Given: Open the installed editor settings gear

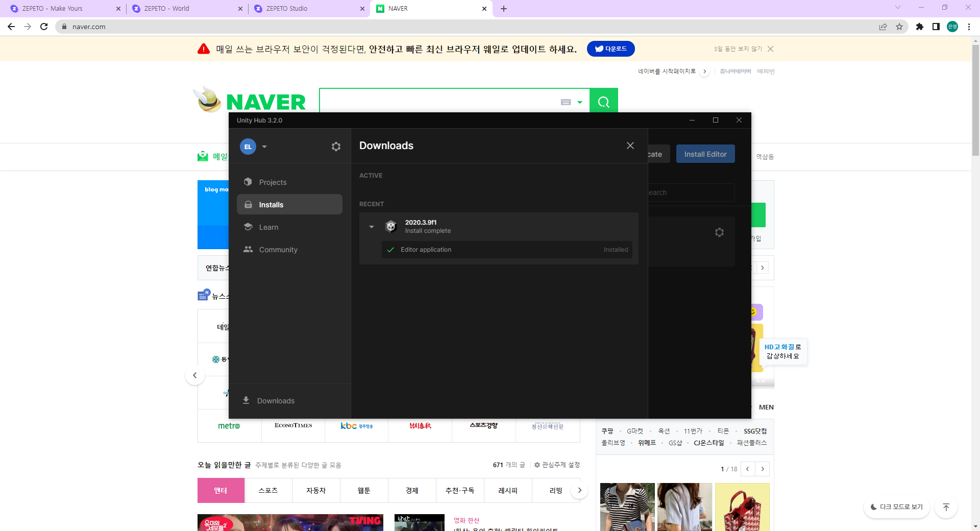Looking at the screenshot, I should (719, 232).
